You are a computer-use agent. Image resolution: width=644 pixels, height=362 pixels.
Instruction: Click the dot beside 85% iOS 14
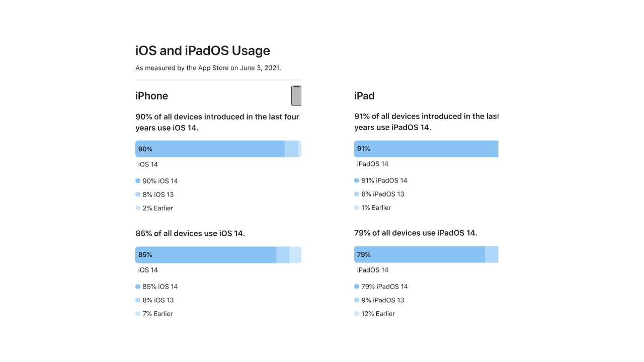[x=138, y=287]
